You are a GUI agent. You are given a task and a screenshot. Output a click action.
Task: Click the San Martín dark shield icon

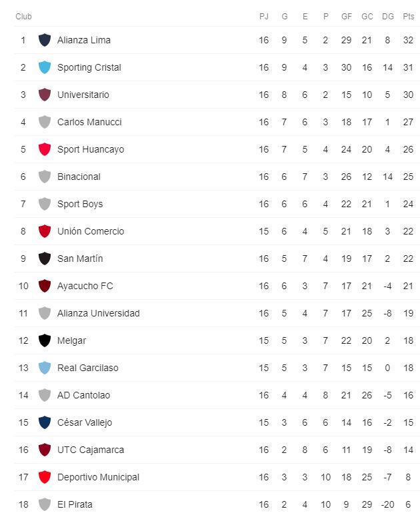45,259
